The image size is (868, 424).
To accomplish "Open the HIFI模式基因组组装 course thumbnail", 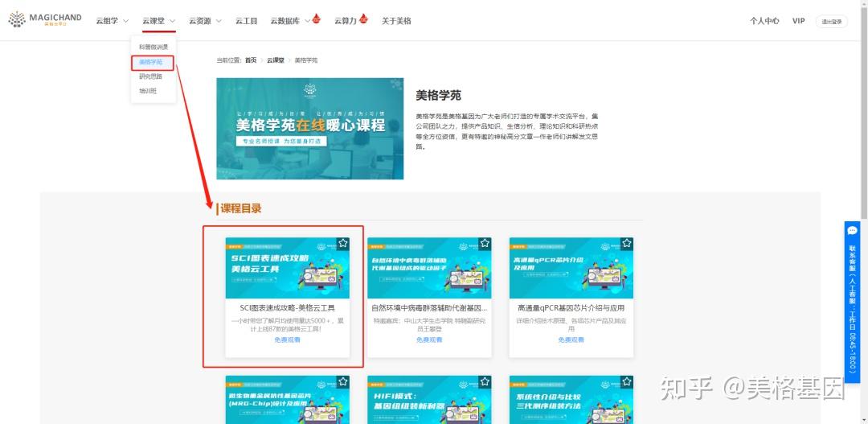I will pos(429,400).
